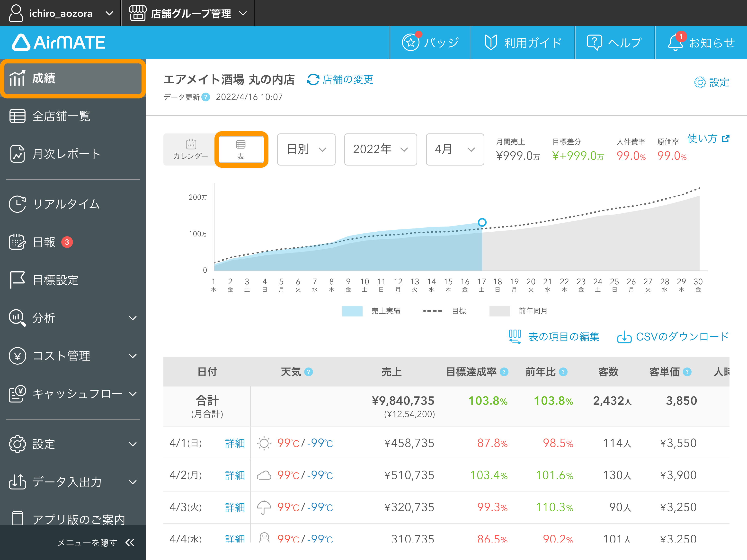Click the 前年同月 legend swatch

(x=499, y=311)
